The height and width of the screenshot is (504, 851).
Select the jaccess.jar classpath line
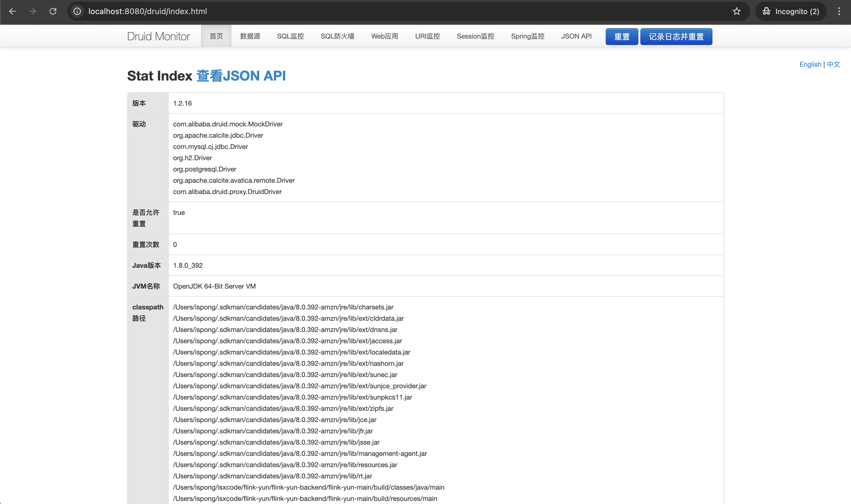[287, 341]
